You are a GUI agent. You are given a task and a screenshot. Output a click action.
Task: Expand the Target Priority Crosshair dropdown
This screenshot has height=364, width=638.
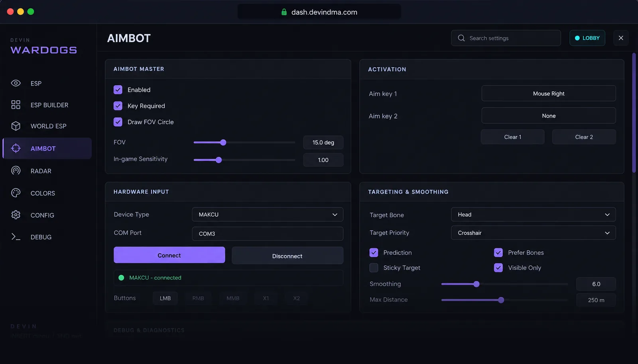pos(533,233)
